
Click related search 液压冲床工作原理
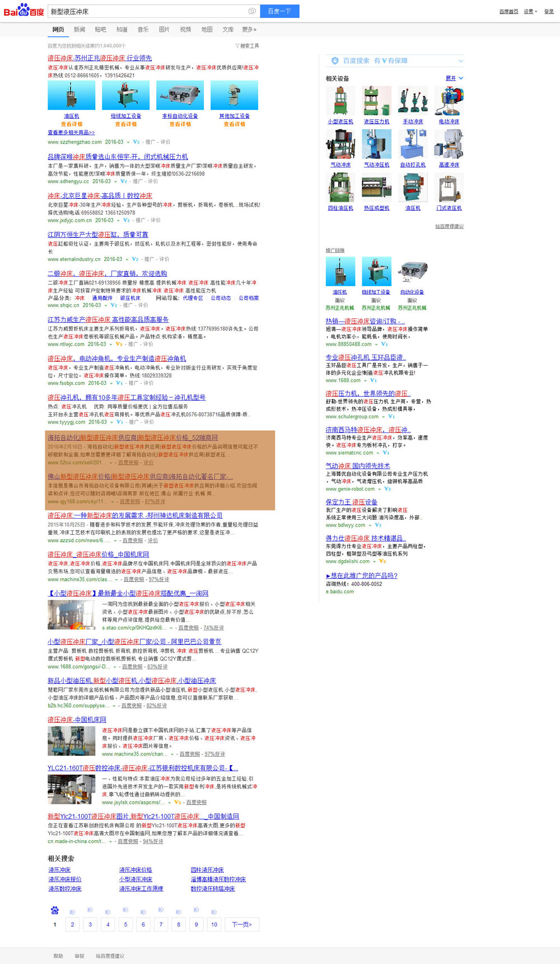(x=141, y=889)
